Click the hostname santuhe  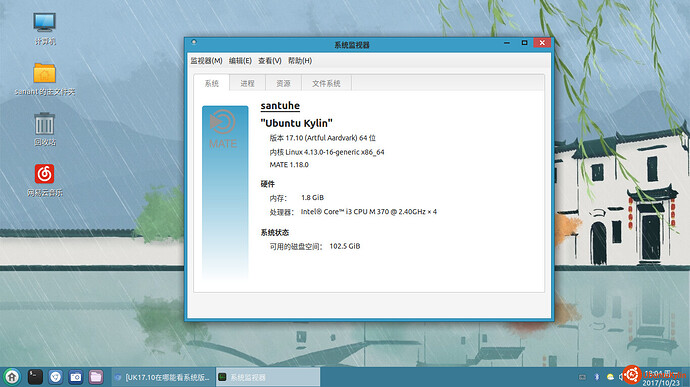280,106
